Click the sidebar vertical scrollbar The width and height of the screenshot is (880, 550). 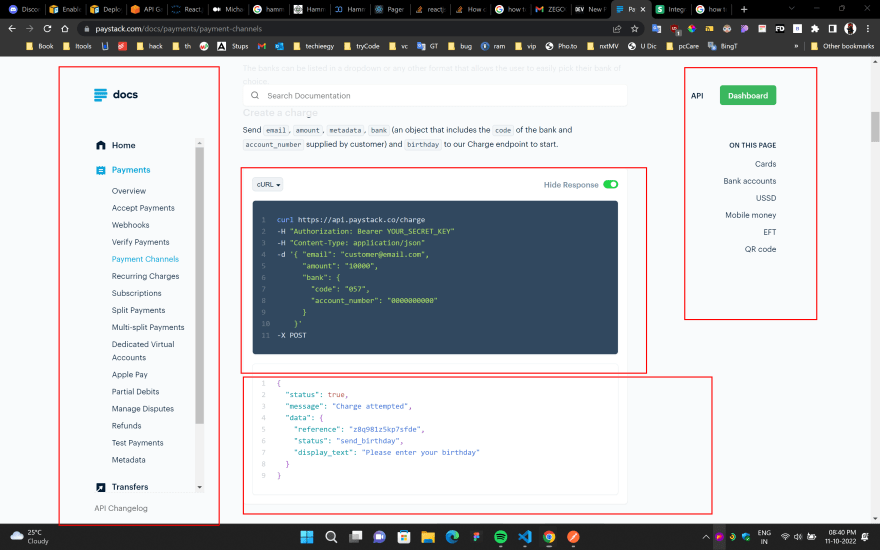(199, 285)
